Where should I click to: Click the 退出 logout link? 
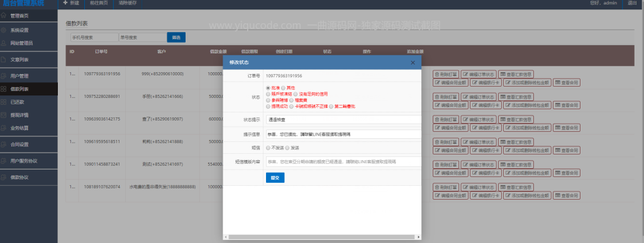coord(632,3)
